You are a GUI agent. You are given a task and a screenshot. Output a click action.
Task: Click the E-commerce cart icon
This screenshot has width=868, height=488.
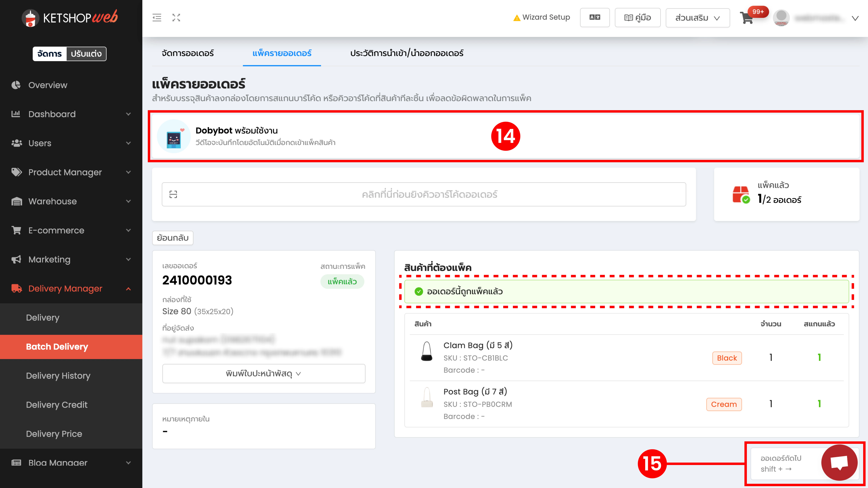pos(16,230)
